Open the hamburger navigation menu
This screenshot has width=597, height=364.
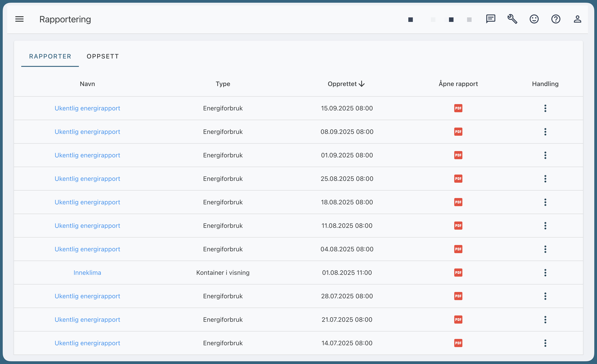coord(19,19)
